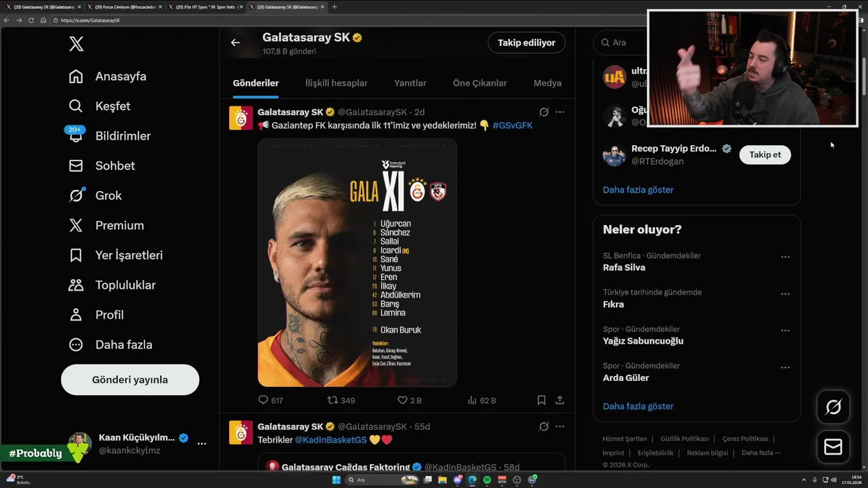Viewport: 868px width, 488px height.
Task: Open Bildirimler notifications
Action: tap(109, 136)
